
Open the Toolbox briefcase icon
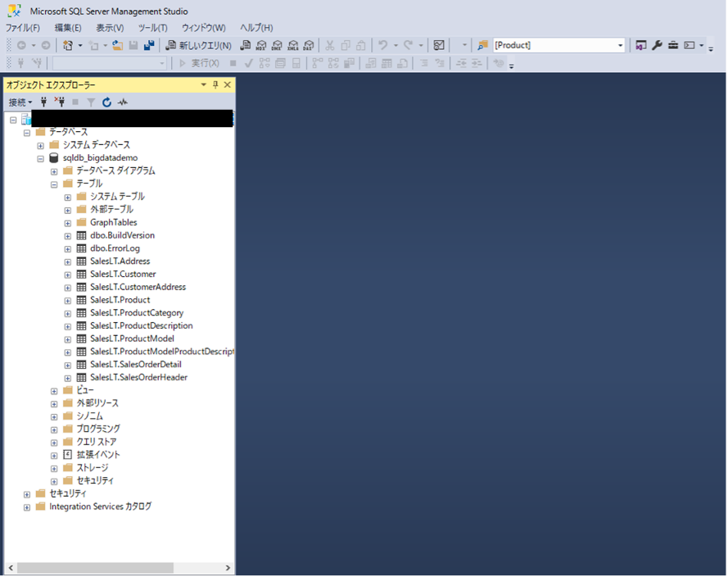pos(673,45)
